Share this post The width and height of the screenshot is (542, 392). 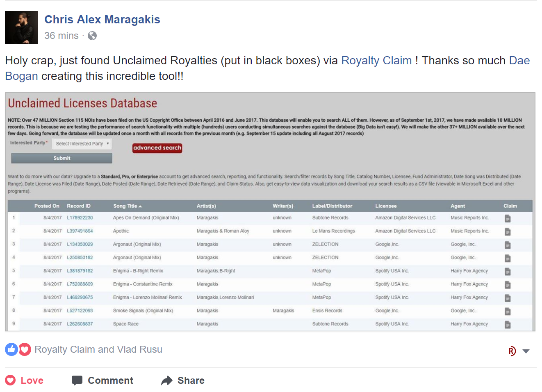183,381
